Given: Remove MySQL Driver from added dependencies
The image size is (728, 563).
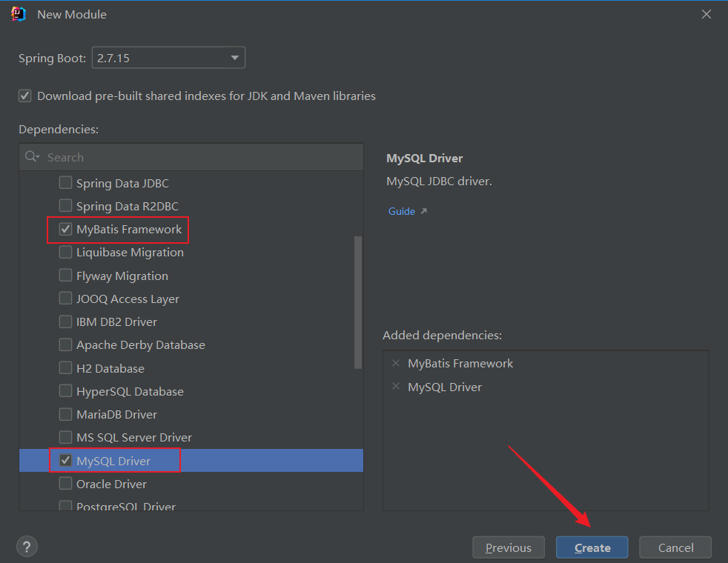Looking at the screenshot, I should click(396, 386).
